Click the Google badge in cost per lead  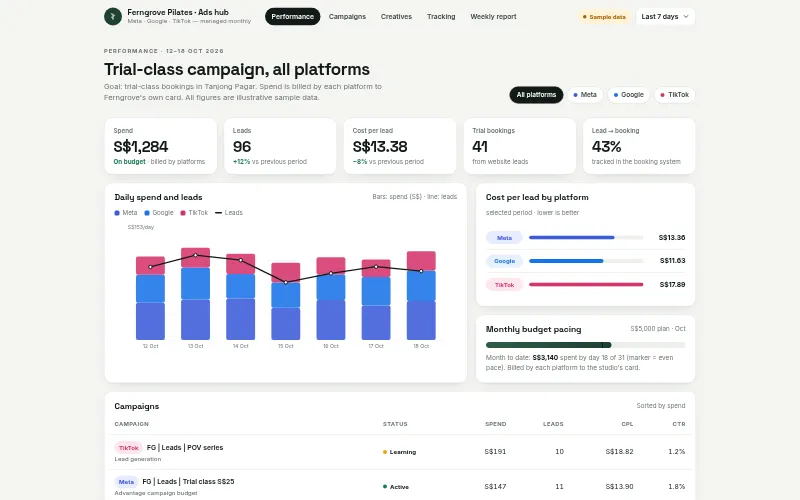pyautogui.click(x=504, y=261)
